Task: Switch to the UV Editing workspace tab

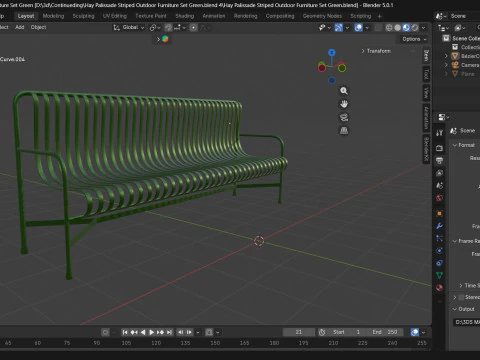Action: pos(115,16)
